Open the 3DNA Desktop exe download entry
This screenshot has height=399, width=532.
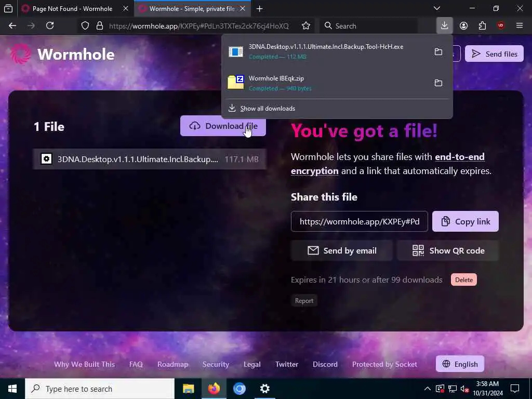click(x=327, y=51)
